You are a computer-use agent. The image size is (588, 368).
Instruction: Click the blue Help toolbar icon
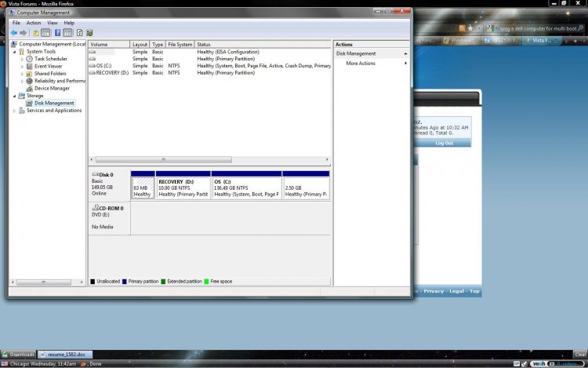click(x=57, y=33)
